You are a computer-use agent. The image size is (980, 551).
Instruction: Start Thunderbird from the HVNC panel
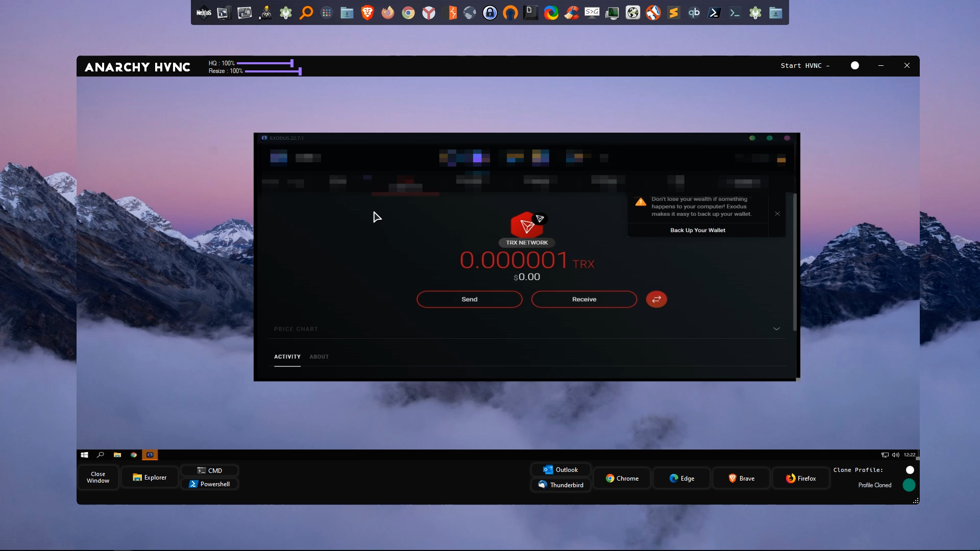point(560,485)
